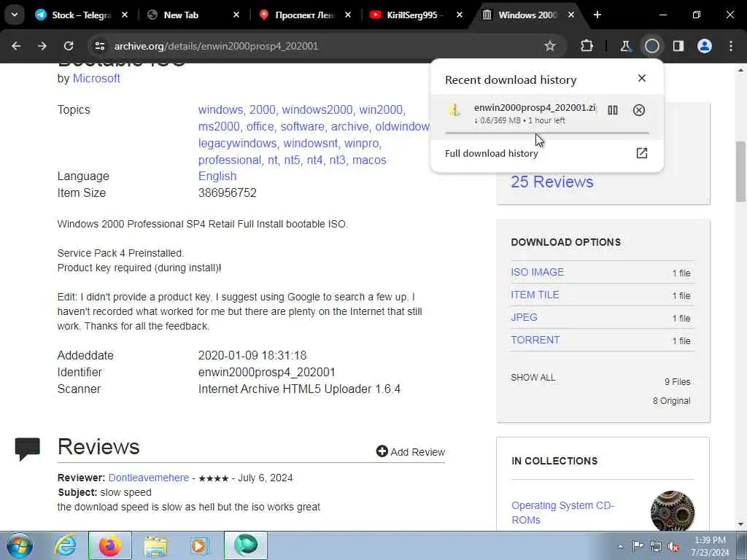
Task: Open a new tab with plus button
Action: [597, 15]
